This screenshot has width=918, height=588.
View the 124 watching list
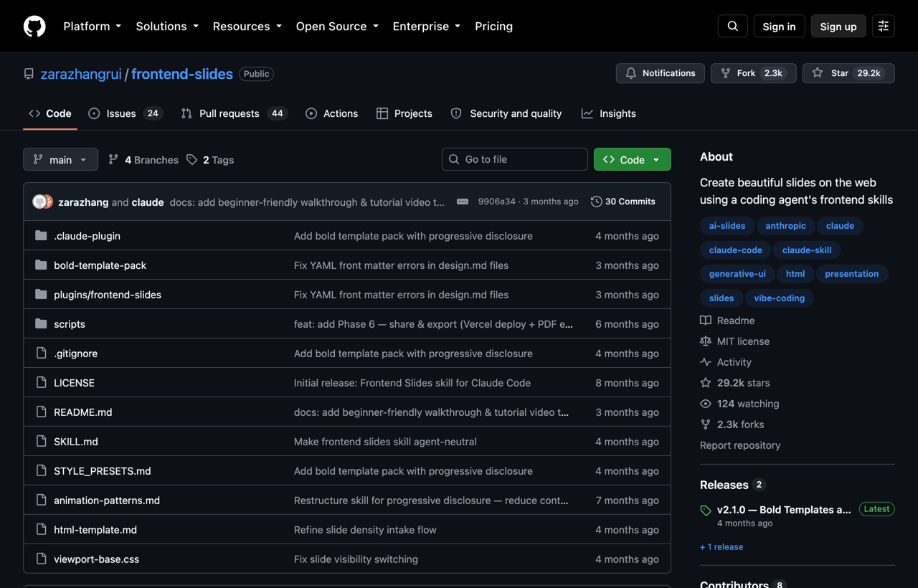(739, 404)
